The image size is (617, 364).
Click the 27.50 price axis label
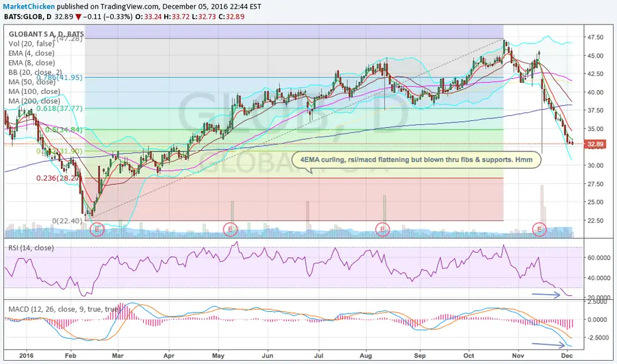(x=595, y=184)
